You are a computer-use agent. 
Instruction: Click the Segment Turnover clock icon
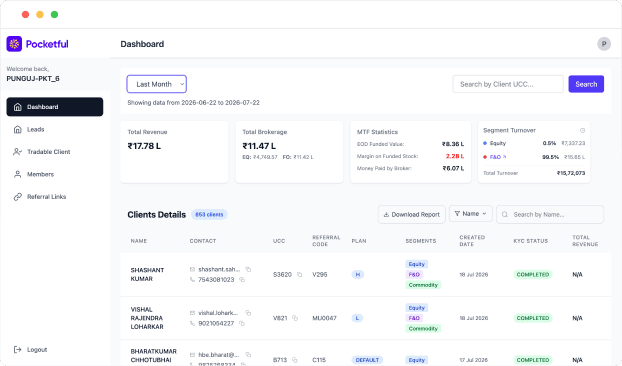click(582, 130)
